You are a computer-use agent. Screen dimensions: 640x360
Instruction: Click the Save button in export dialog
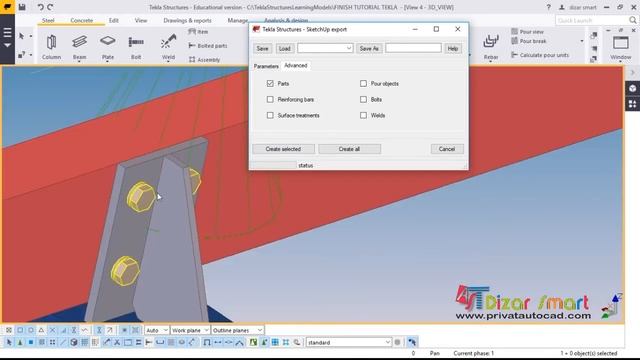[262, 48]
